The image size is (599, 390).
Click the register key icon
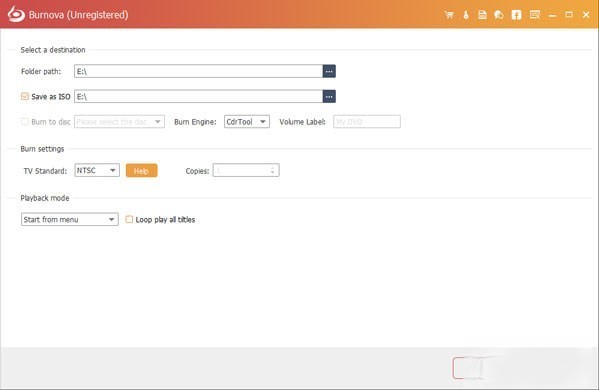pyautogui.click(x=466, y=15)
